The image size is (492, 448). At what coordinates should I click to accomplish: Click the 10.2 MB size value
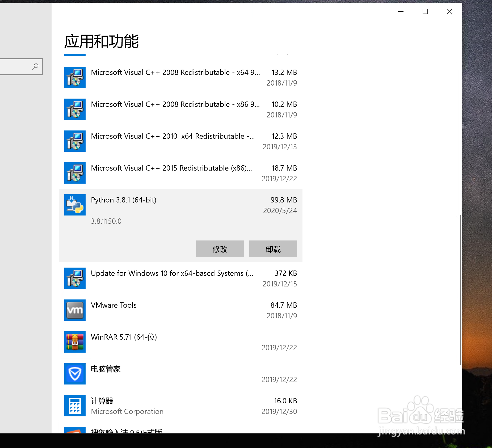284,104
